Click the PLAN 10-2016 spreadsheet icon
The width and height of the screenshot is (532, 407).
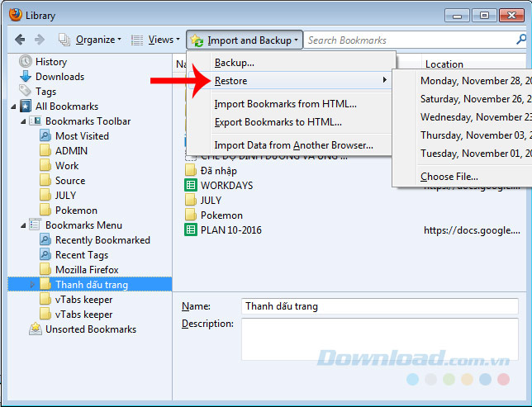190,230
